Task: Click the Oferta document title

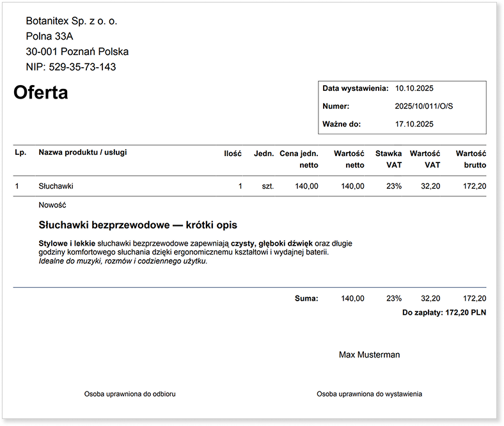Action: [41, 93]
